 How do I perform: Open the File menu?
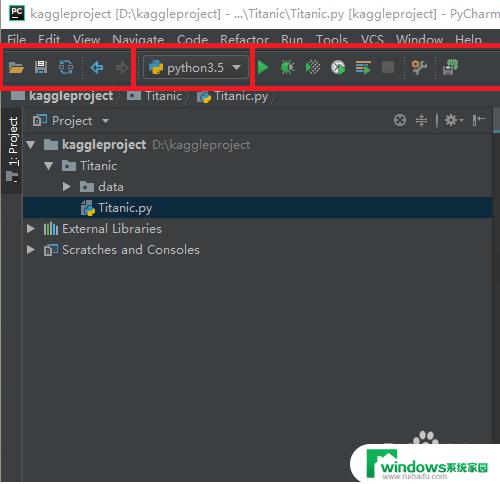pos(17,39)
